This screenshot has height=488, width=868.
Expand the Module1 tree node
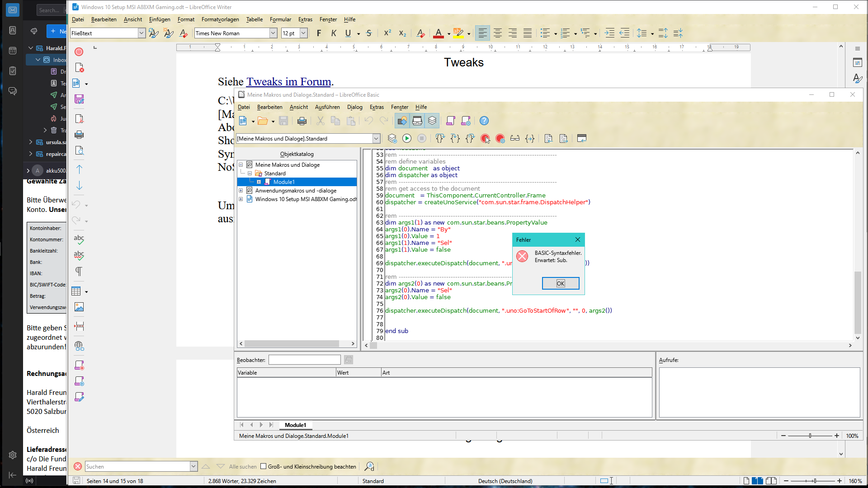click(259, 182)
